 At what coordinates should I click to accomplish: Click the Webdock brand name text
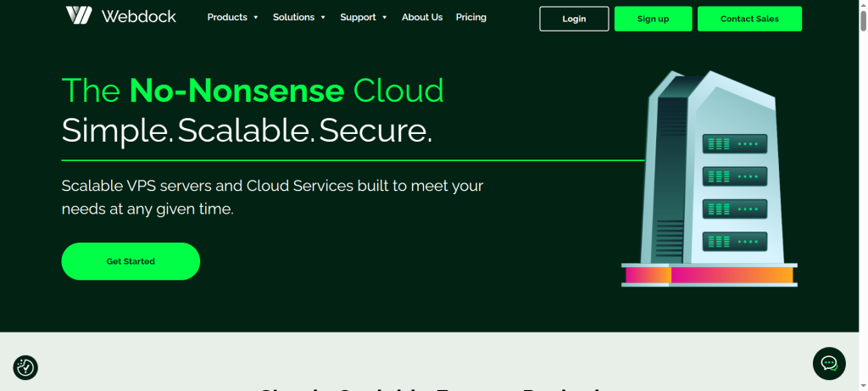click(x=139, y=17)
